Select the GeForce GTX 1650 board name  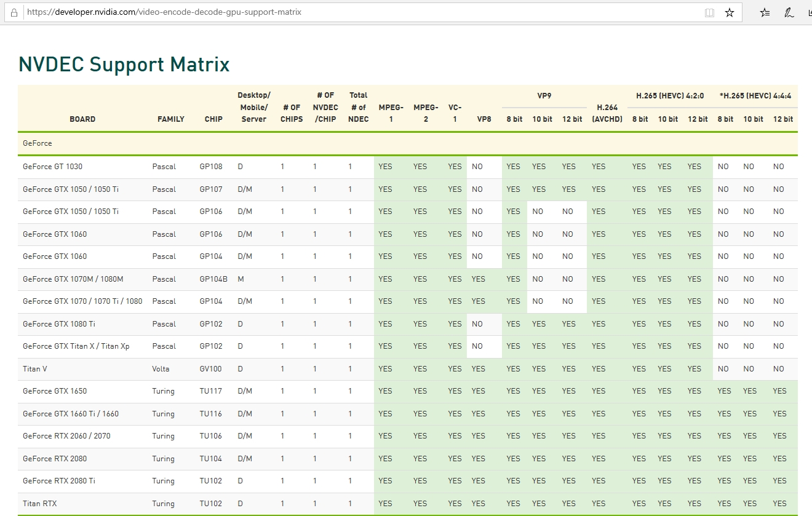[55, 391]
